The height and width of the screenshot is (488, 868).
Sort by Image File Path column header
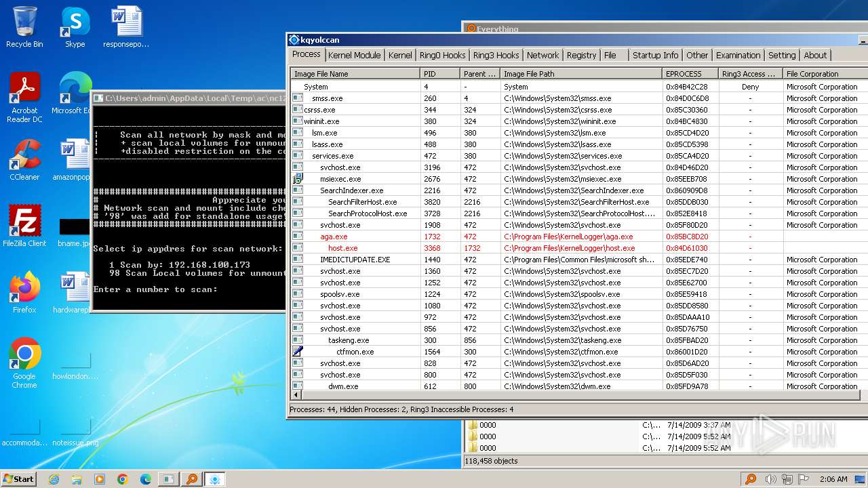[x=581, y=74]
